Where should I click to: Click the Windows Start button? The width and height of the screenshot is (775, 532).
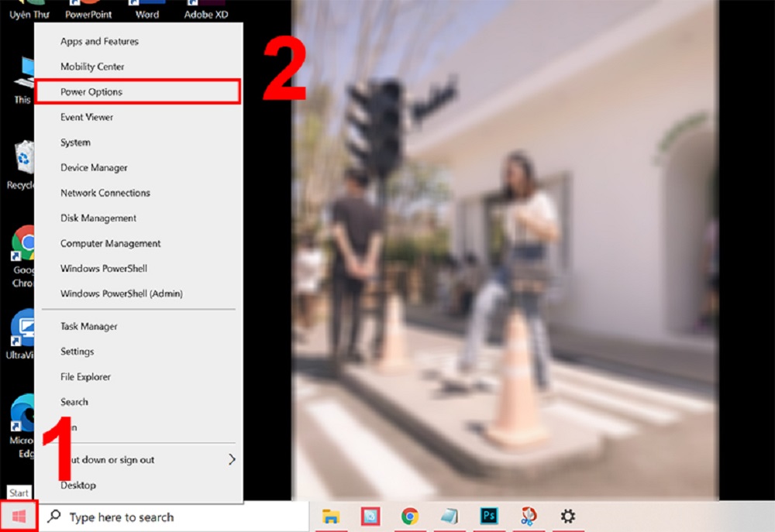pos(19,517)
